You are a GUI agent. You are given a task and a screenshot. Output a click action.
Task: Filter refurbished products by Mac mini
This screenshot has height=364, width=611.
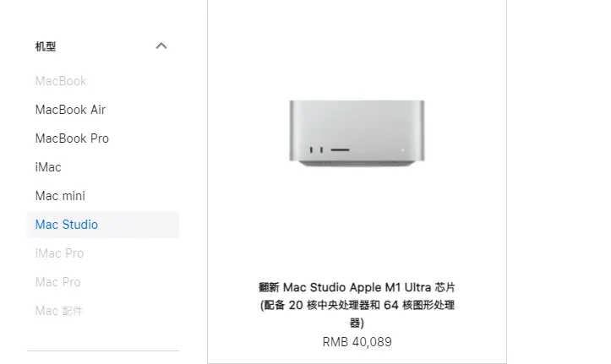click(60, 196)
